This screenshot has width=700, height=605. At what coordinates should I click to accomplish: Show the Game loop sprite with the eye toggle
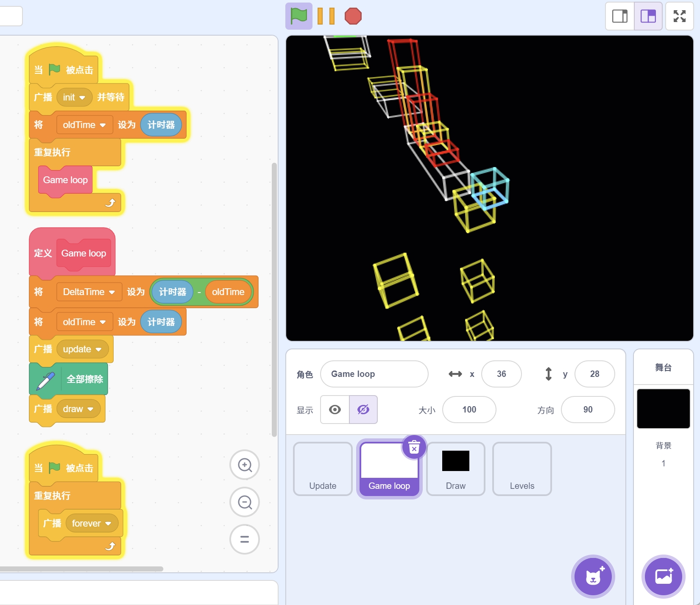(x=335, y=409)
